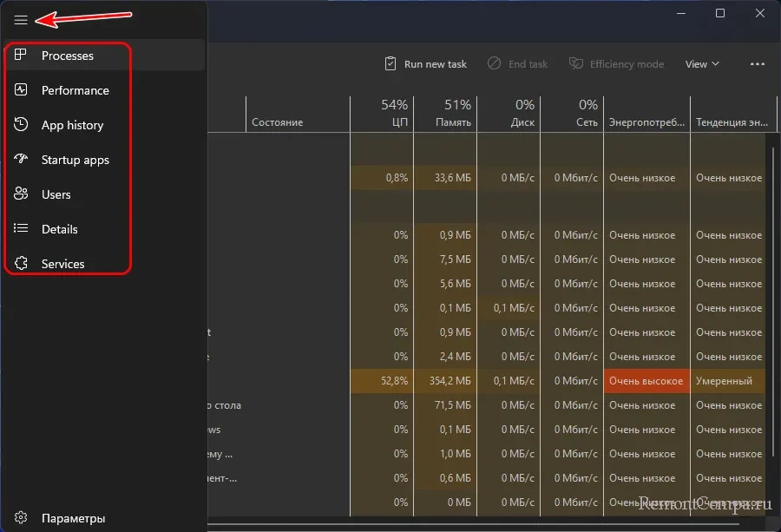
Task: Enable Efficiency mode button
Action: [x=617, y=63]
